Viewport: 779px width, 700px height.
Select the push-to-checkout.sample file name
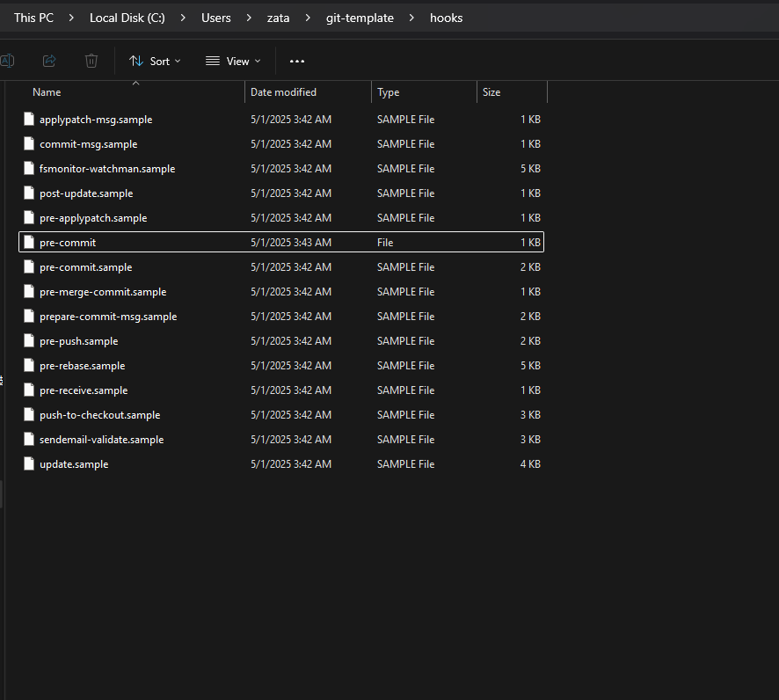click(x=100, y=415)
